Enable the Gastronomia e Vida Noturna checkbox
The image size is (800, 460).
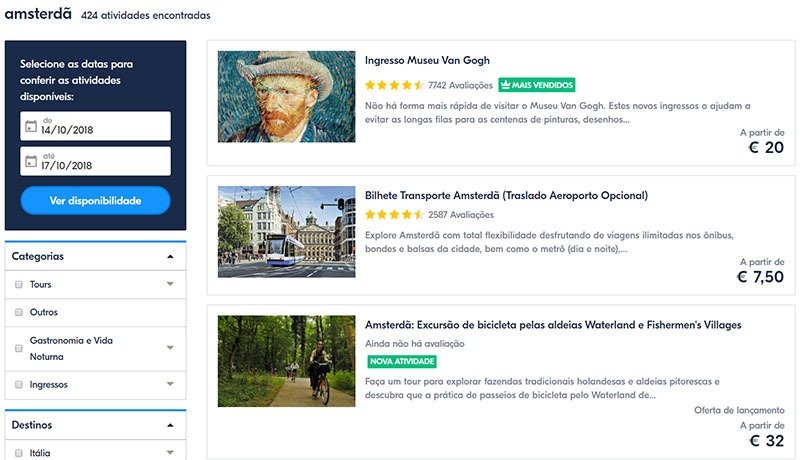pos(19,348)
